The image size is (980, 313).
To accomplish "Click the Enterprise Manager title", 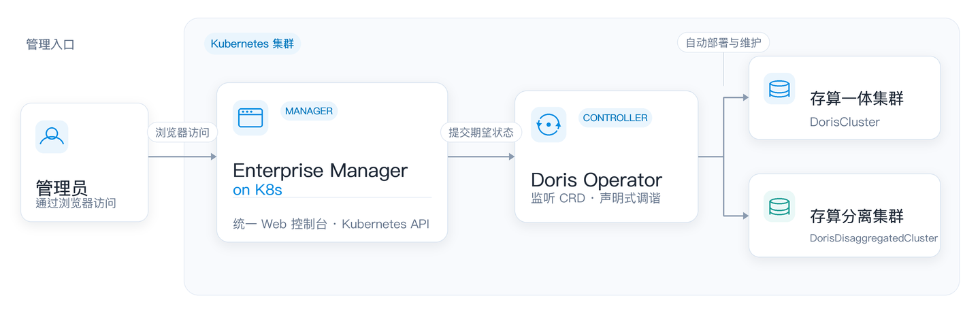I will [320, 170].
